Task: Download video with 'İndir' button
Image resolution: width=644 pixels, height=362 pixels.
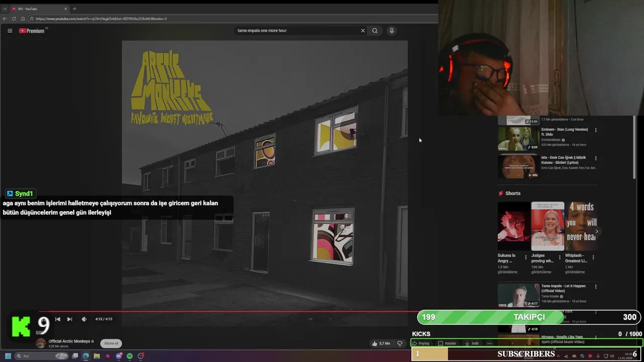Action: [472, 343]
